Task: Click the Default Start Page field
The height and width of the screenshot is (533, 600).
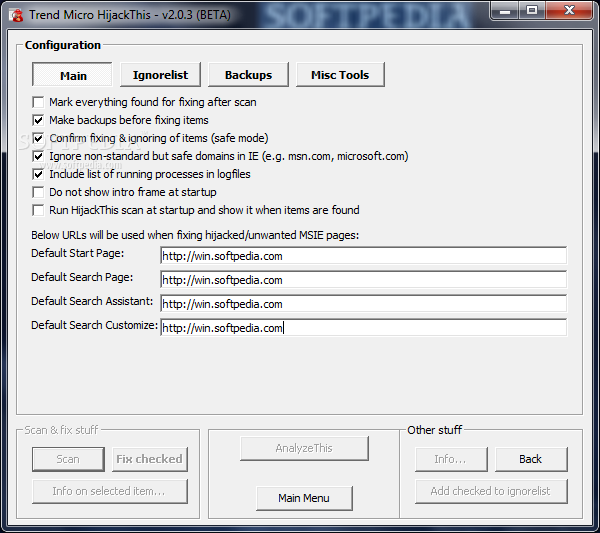Action: (x=364, y=256)
